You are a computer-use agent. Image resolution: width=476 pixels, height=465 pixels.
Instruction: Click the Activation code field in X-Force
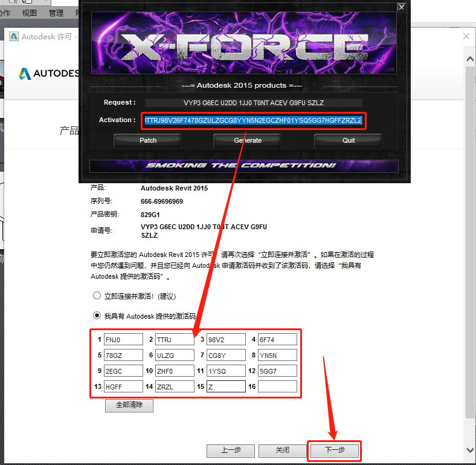click(x=254, y=120)
